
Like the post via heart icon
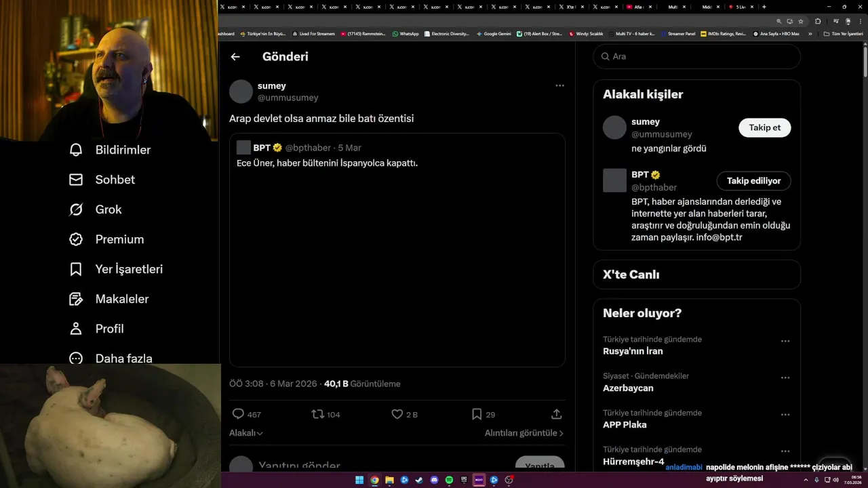pyautogui.click(x=397, y=414)
